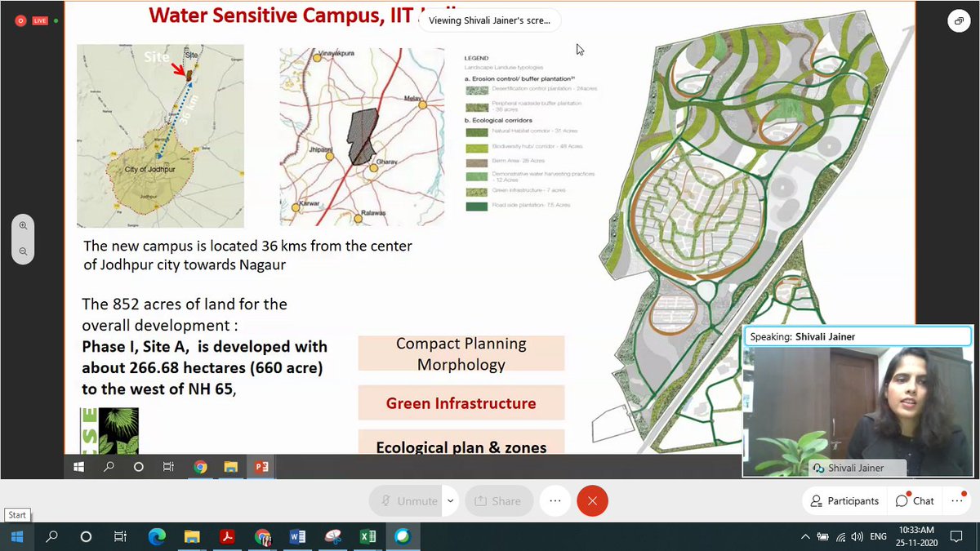Open Windows taskbar search
980x551 pixels.
(x=51, y=536)
